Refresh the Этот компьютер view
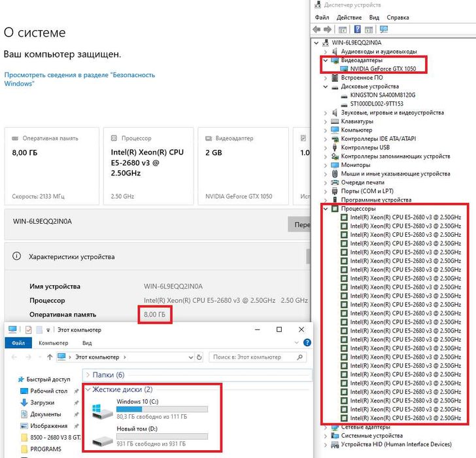Viewport: 476px width, 458px height. (199, 357)
